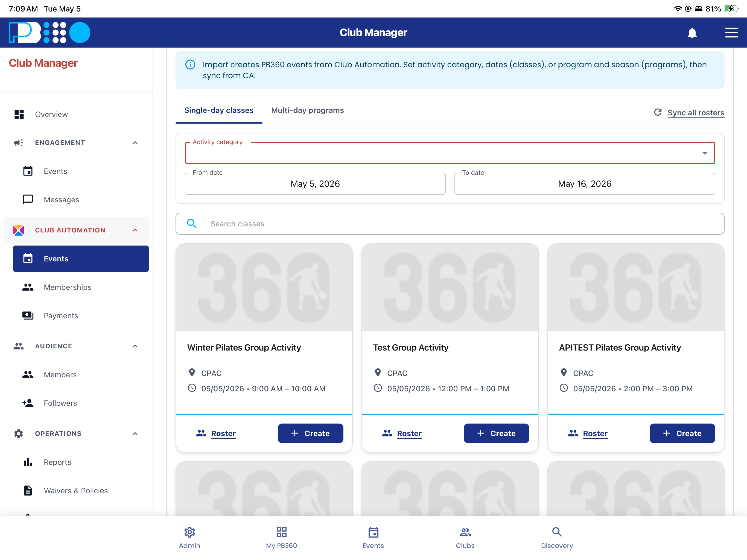Open Waivers & Policies
Viewport: 747px width, 560px height.
pyautogui.click(x=81, y=491)
